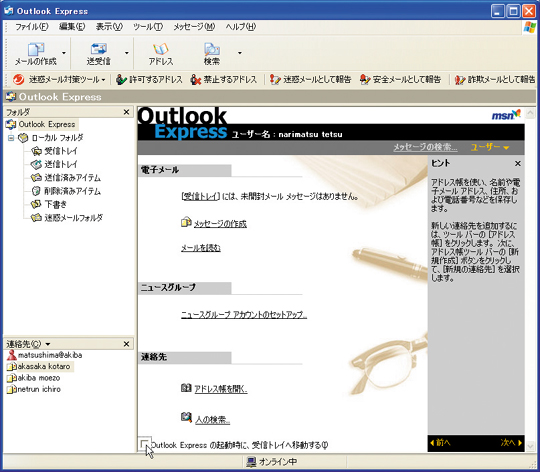Close the ヒント hint panel

pos(518,164)
